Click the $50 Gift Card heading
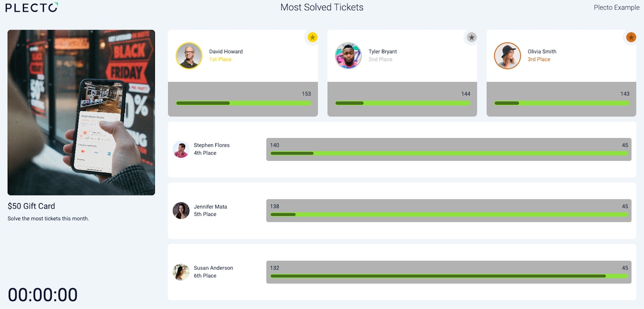Image resolution: width=644 pixels, height=309 pixels. (x=31, y=206)
